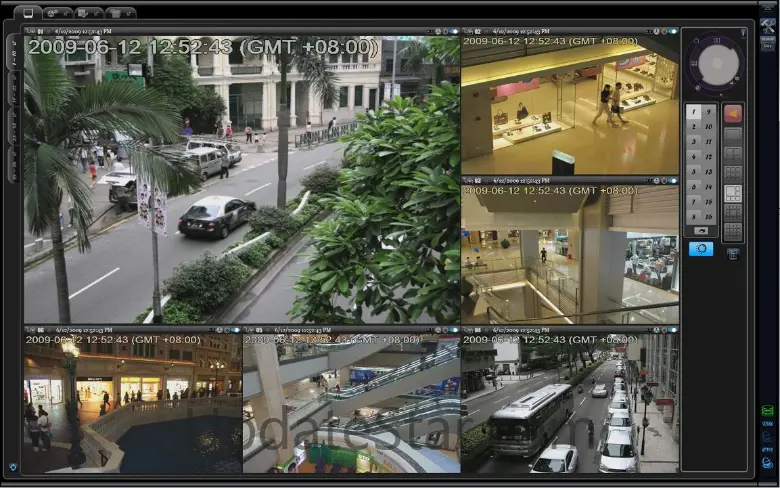Click the blue brightness adjustment button
Screen dimensions: 780x488
701,249
